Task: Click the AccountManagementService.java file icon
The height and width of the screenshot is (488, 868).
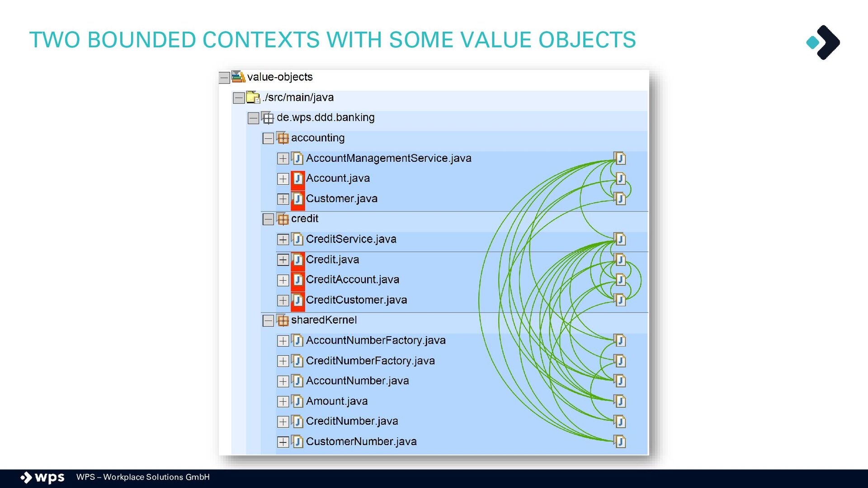Action: [297, 158]
